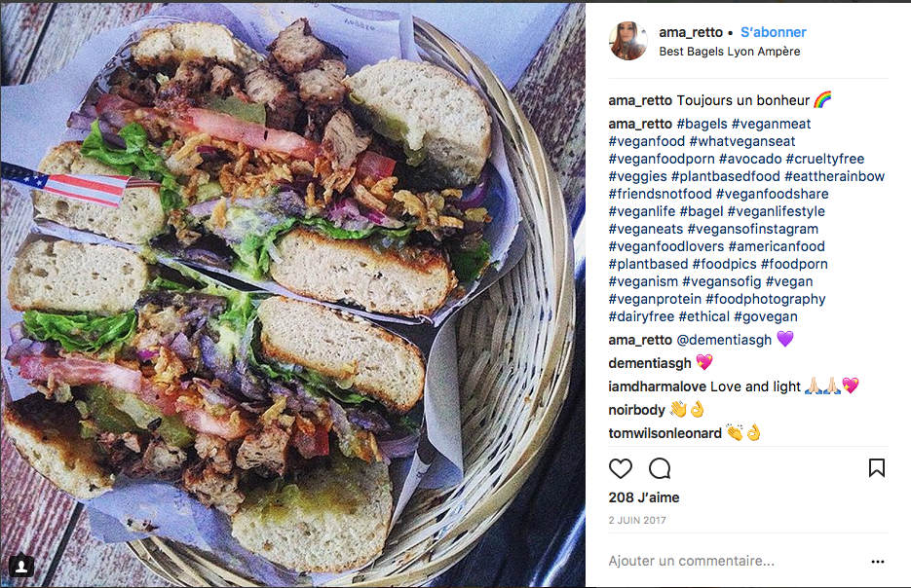Image resolution: width=911 pixels, height=588 pixels.
Task: Open ama_retto username in post header
Action: 690,32
